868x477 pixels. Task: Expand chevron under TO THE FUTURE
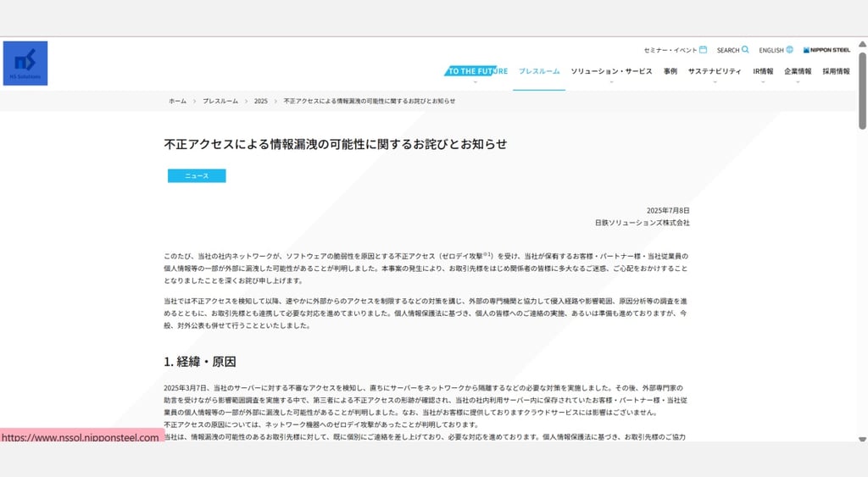[x=476, y=82]
